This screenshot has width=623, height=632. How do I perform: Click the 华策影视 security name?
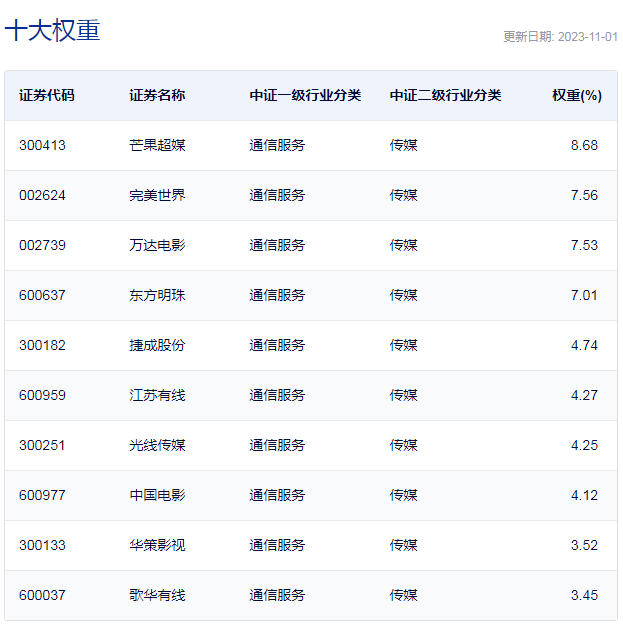pos(157,545)
